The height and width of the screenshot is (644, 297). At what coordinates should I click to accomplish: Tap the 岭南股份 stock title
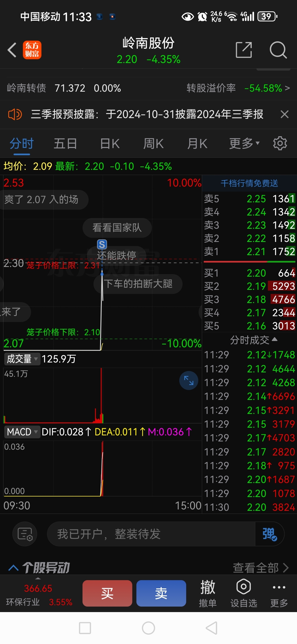[x=148, y=43]
